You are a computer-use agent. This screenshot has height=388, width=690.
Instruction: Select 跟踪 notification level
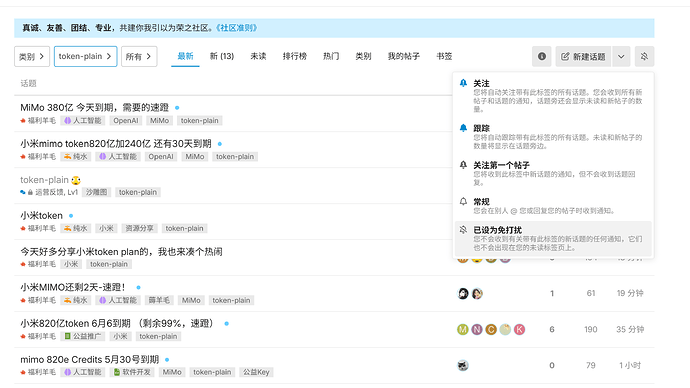(553, 136)
